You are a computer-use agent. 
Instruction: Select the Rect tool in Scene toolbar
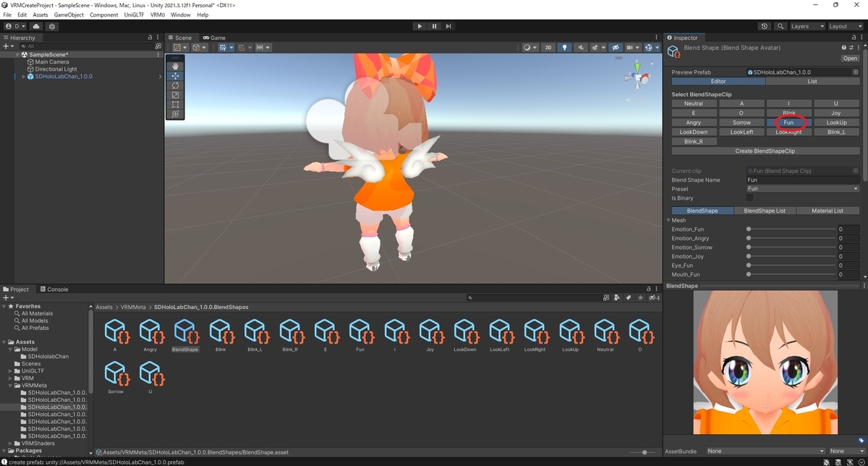[x=175, y=104]
